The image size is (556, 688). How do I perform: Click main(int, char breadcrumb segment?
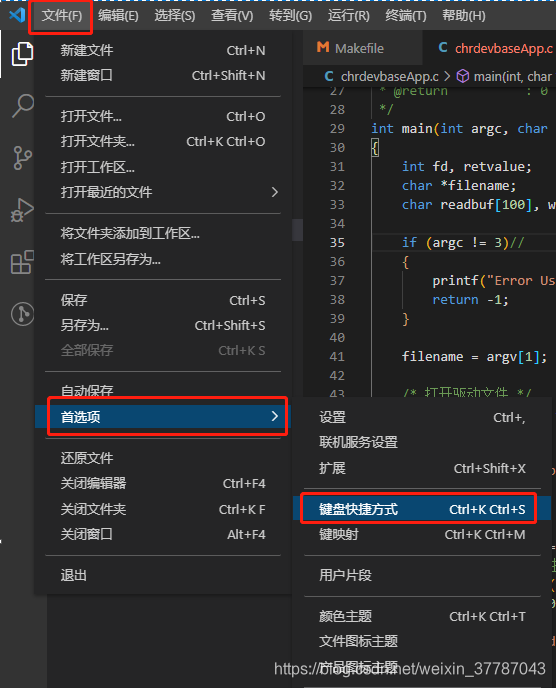tap(513, 77)
